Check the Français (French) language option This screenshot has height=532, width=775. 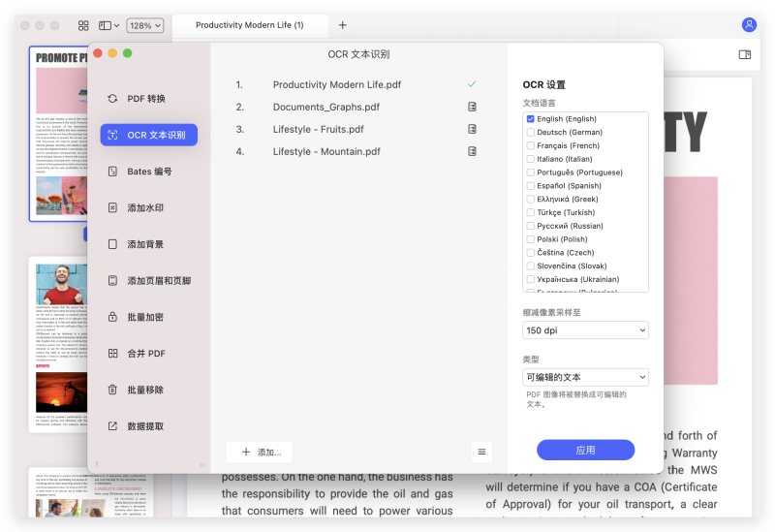(531, 146)
